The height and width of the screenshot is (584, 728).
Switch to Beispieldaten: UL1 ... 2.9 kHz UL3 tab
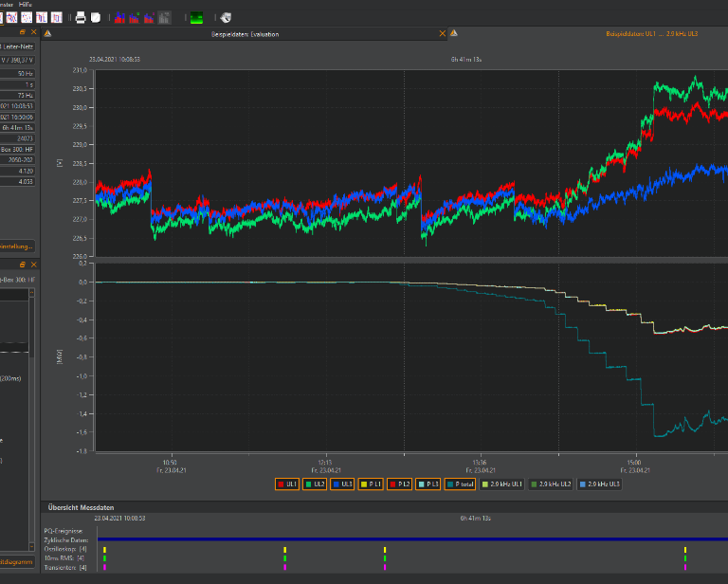click(651, 34)
